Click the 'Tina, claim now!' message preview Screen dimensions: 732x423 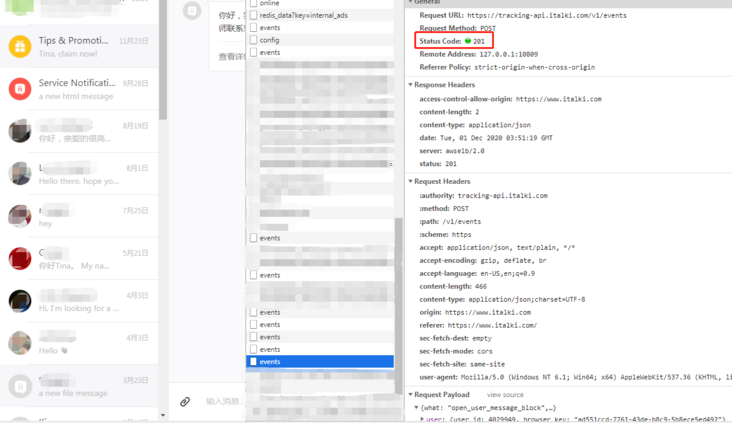pos(68,54)
